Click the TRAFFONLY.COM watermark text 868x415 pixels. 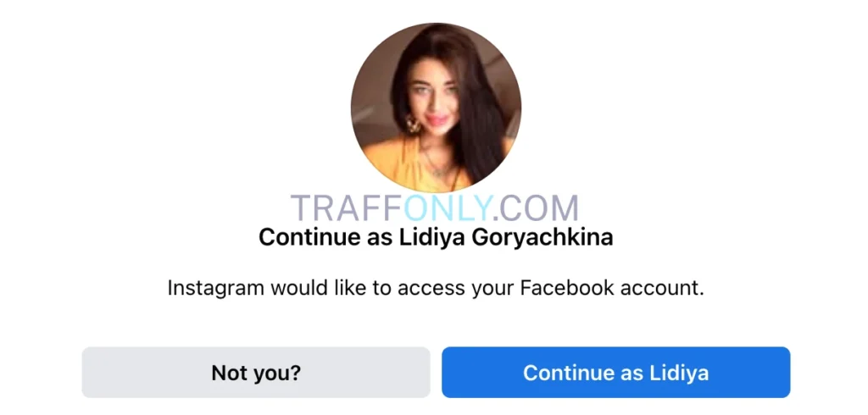(x=435, y=208)
